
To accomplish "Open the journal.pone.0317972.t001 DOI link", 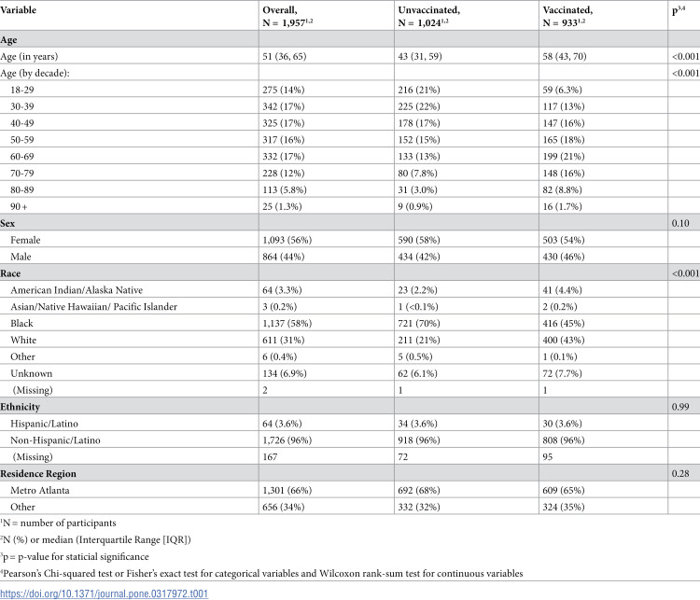I will click(x=104, y=593).
